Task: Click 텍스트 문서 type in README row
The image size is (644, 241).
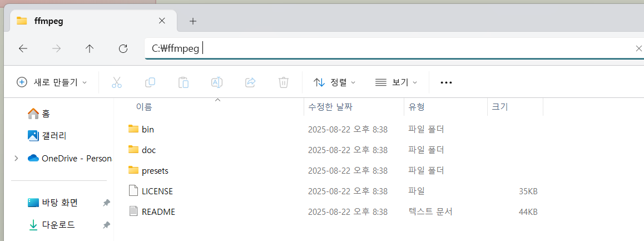Action: tap(430, 212)
